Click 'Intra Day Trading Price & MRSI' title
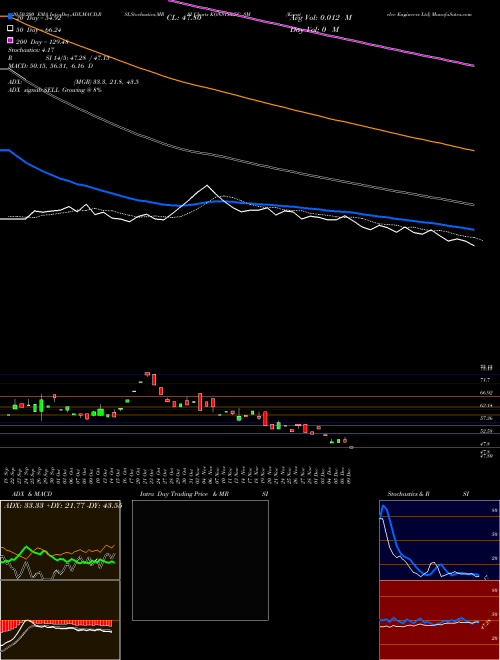 click(204, 494)
